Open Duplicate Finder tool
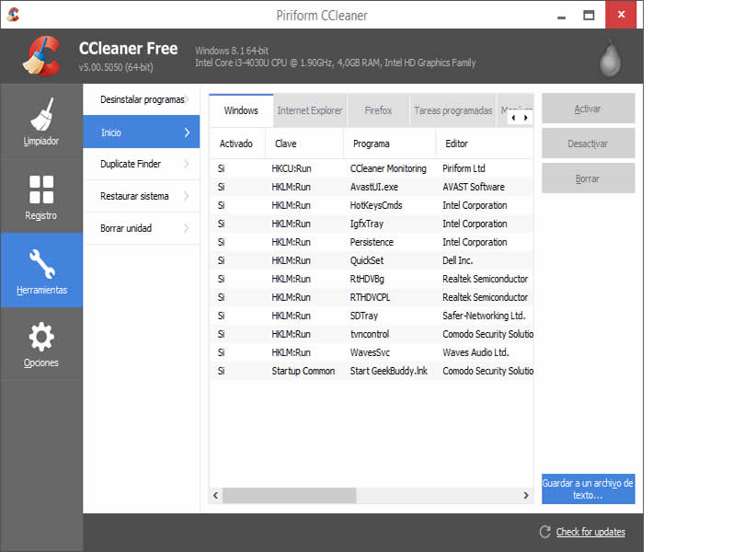The image size is (756, 552). point(142,164)
